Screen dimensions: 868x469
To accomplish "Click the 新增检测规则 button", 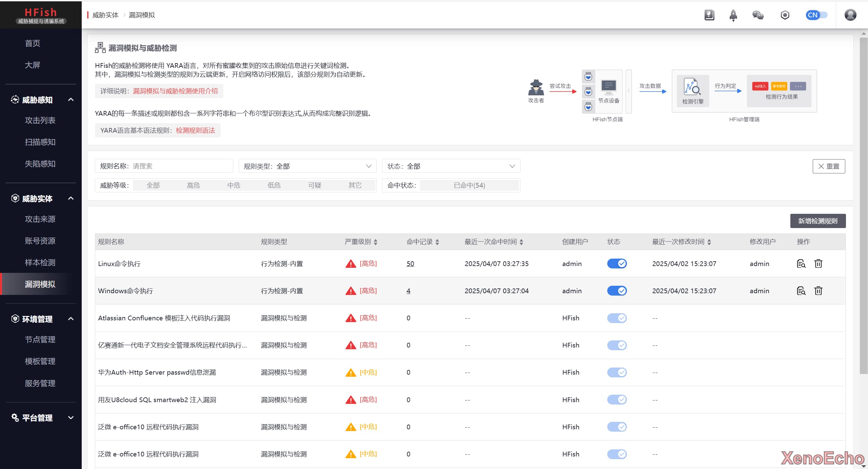I will tap(817, 221).
